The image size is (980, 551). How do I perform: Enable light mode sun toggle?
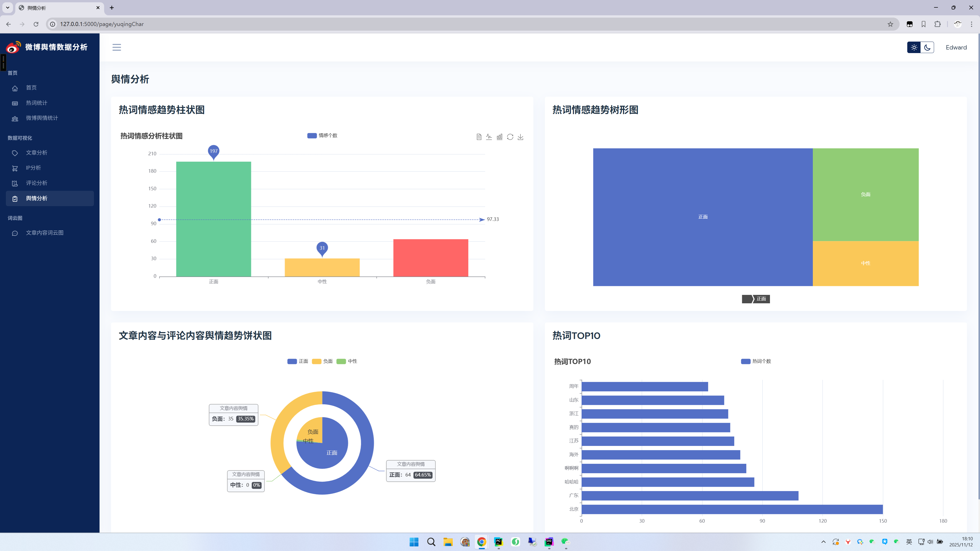click(x=914, y=47)
